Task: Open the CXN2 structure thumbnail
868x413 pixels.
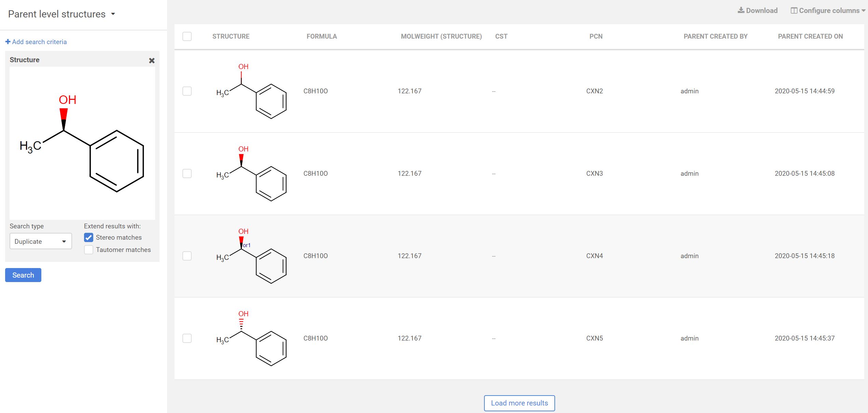Action: tap(251, 91)
